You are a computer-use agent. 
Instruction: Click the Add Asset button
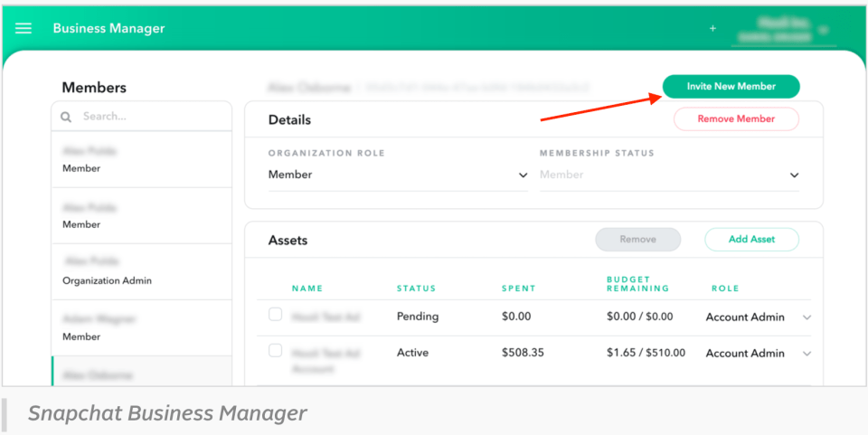coord(751,240)
